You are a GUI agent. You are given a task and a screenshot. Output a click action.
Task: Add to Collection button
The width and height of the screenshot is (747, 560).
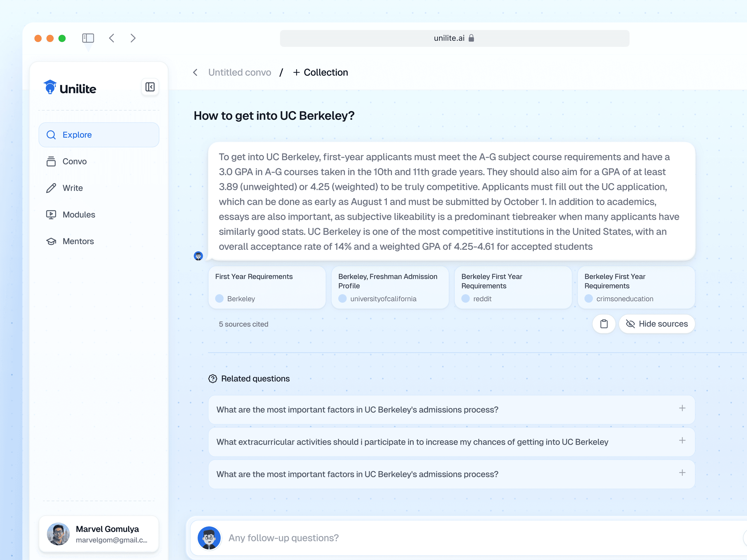click(x=321, y=73)
